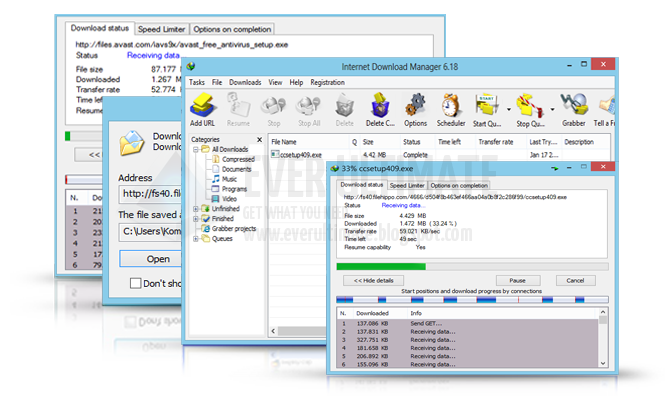Screen dimensions: 665x407
Task: Open the Registration menu
Action: (327, 82)
